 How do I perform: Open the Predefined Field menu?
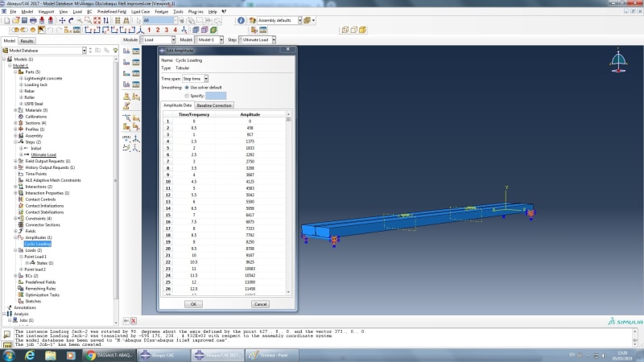click(x=112, y=11)
